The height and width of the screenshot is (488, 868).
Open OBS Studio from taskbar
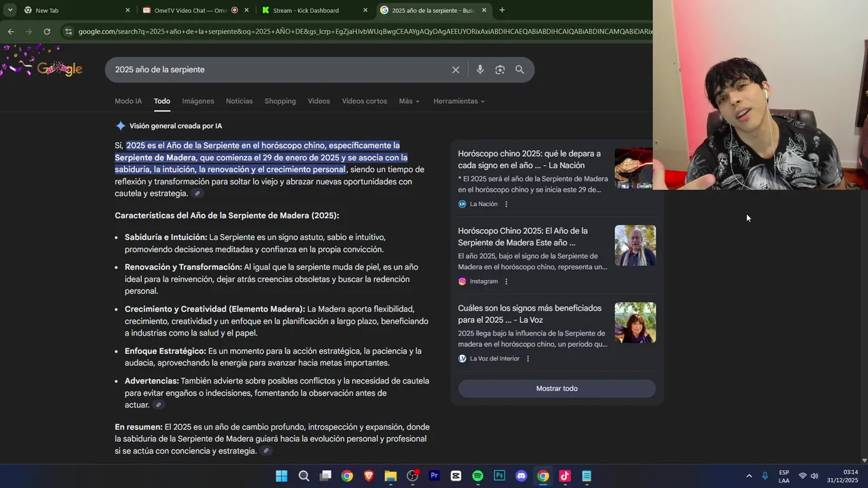coord(412,476)
